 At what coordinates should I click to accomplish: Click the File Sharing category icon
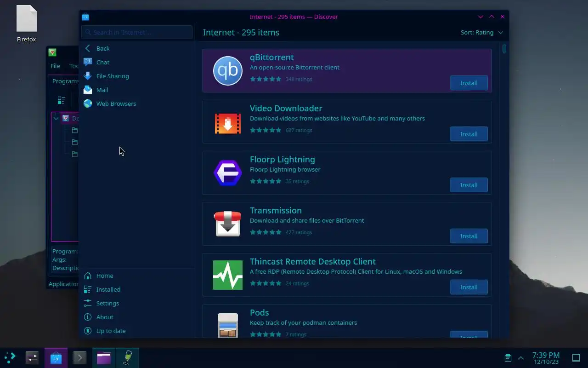tap(88, 76)
